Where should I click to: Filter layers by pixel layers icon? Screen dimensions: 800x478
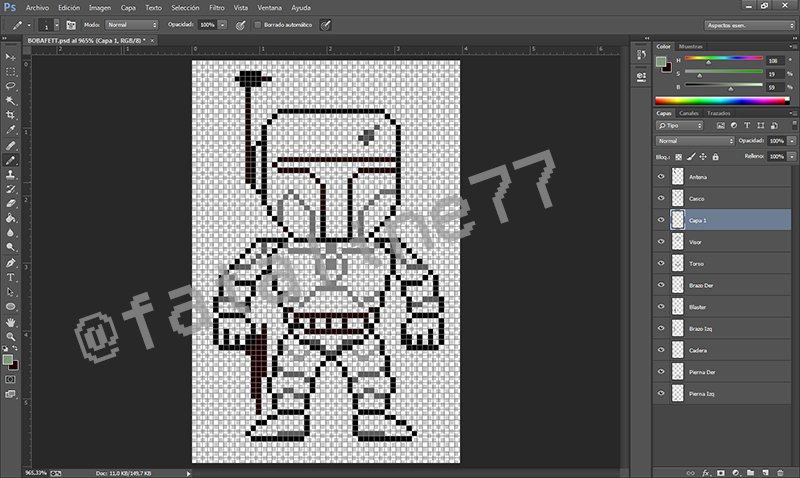coord(720,125)
